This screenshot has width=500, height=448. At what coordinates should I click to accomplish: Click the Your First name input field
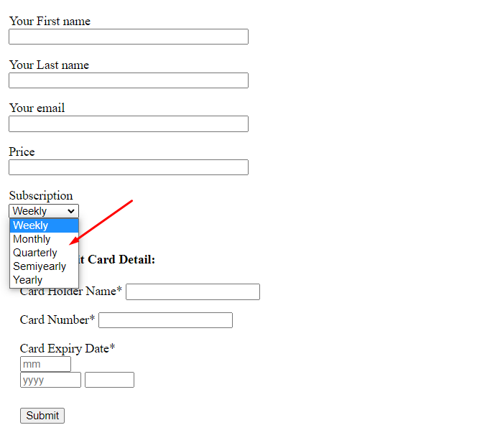[129, 37]
